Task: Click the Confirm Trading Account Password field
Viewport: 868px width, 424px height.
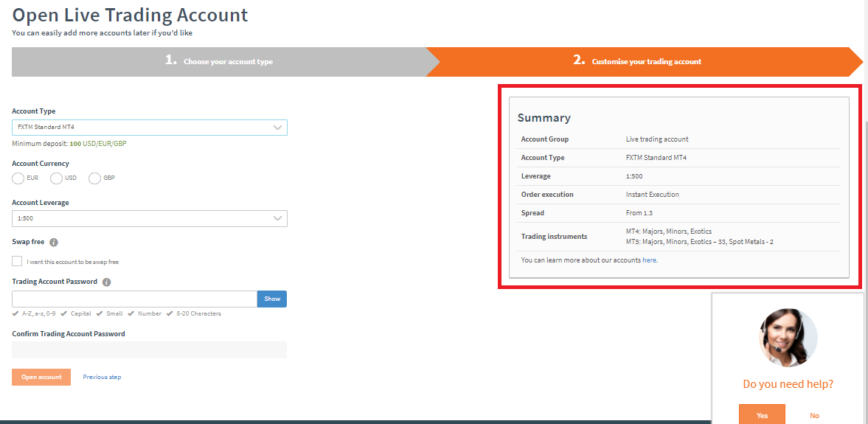Action: coord(150,350)
